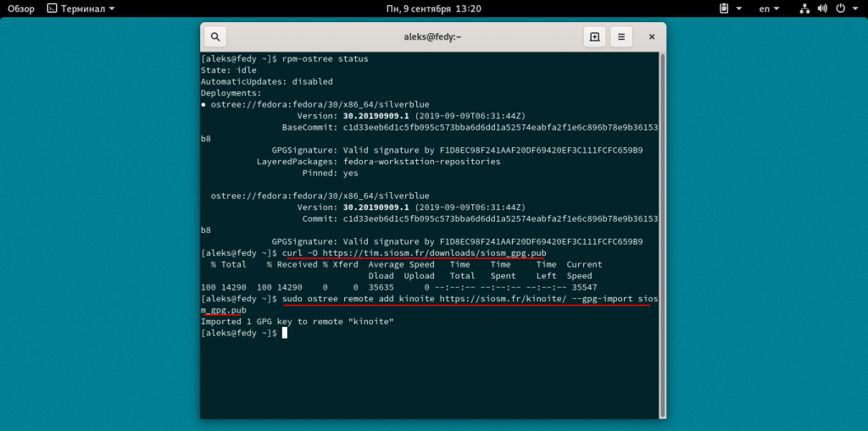The width and height of the screenshot is (868, 431).
Task: Open the en keyboard layout dropdown
Action: pos(768,8)
